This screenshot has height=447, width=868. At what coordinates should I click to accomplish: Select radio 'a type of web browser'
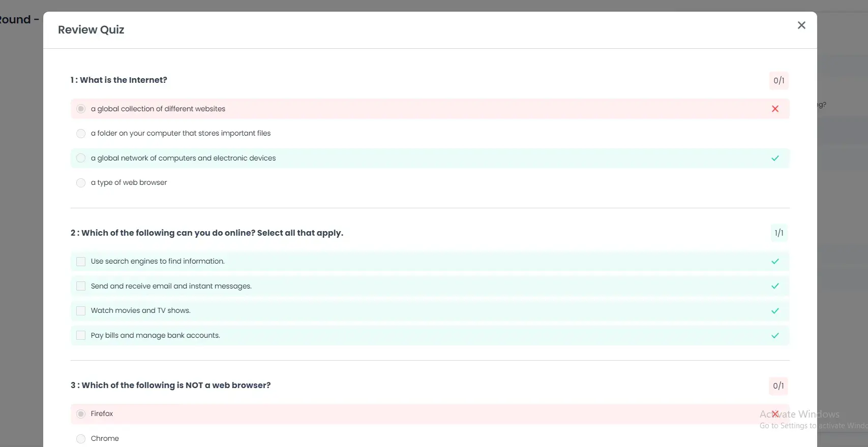pos(81,182)
